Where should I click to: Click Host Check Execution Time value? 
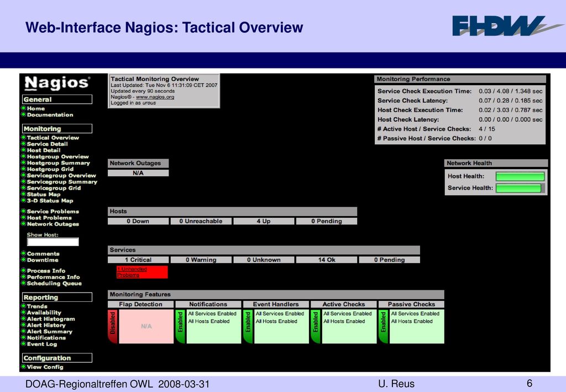(x=510, y=110)
